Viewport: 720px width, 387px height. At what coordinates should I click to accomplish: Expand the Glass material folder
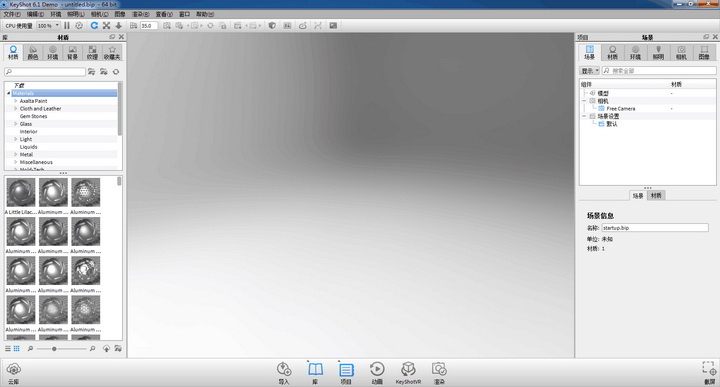pyautogui.click(x=16, y=124)
